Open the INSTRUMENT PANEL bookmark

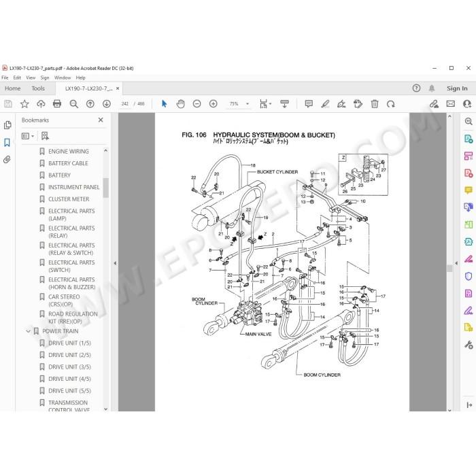(73, 187)
